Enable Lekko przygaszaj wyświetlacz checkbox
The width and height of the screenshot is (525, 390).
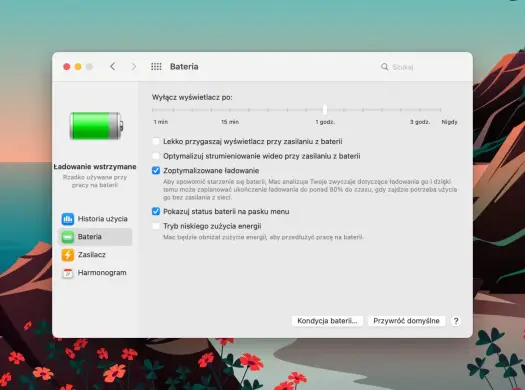[x=156, y=141]
